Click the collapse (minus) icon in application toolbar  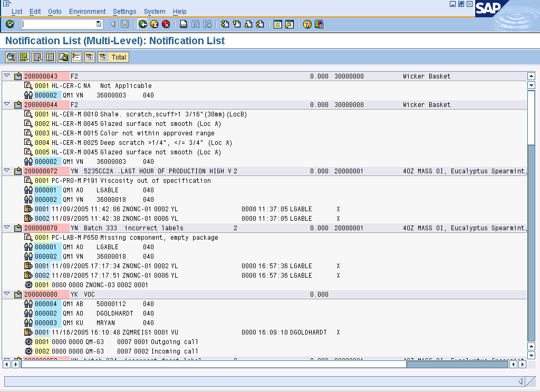77,57
